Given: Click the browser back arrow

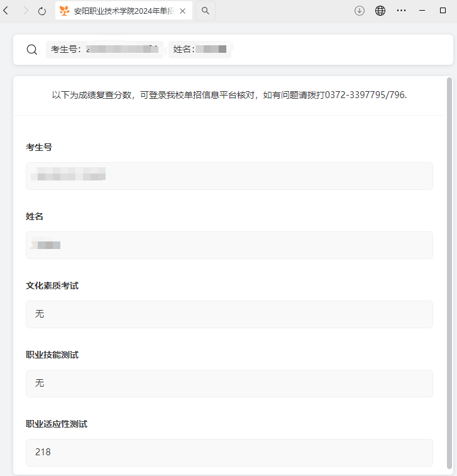Looking at the screenshot, I should point(6,11).
